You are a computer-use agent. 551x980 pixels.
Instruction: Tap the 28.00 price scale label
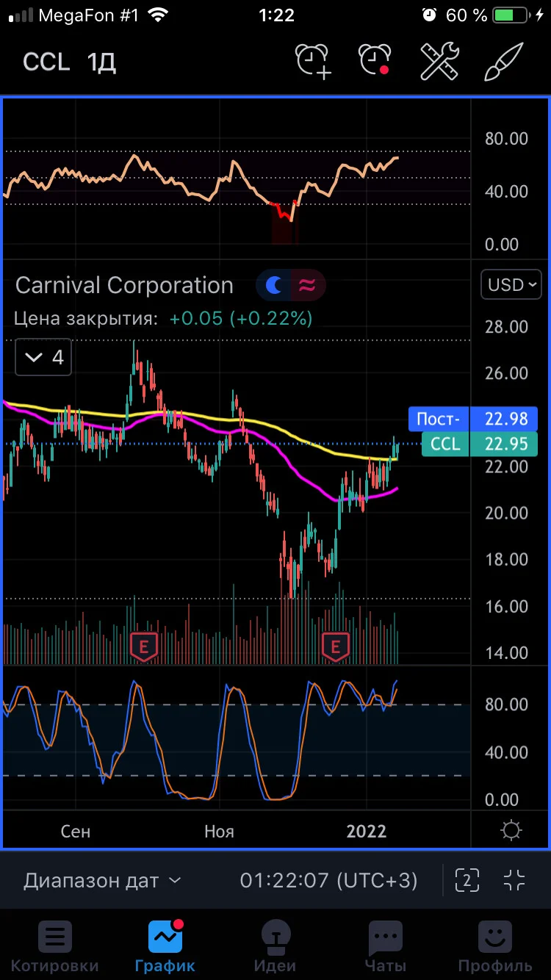coord(506,326)
